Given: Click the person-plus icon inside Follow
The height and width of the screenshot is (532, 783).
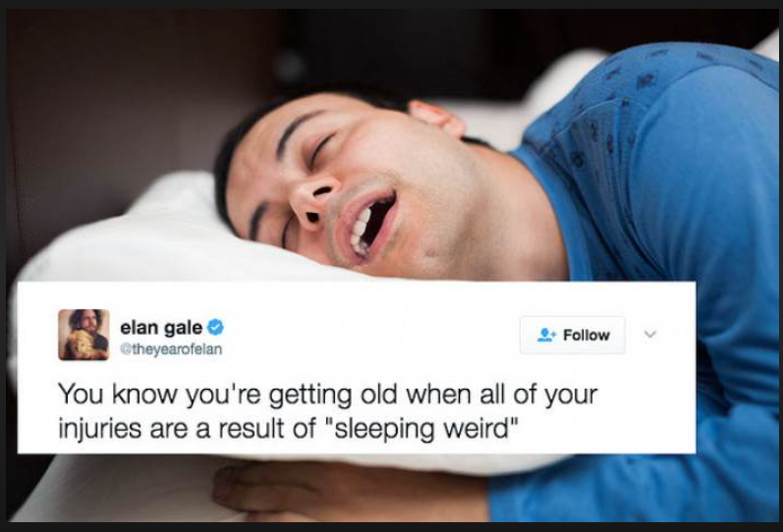Looking at the screenshot, I should (x=546, y=335).
